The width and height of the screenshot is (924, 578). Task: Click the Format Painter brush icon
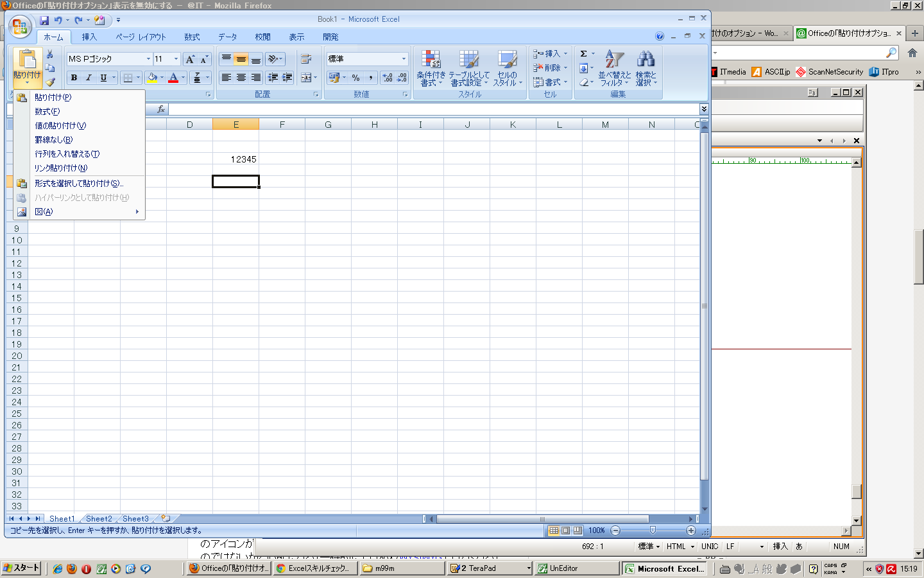point(50,82)
